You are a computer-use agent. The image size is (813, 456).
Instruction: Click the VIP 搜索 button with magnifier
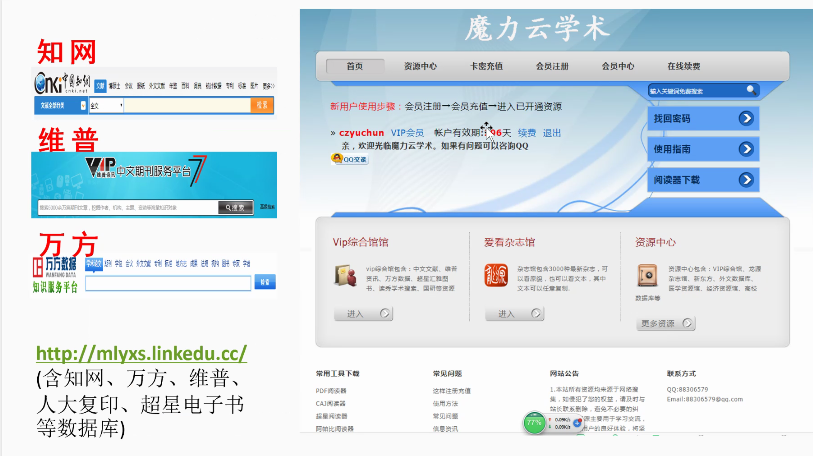(x=236, y=207)
